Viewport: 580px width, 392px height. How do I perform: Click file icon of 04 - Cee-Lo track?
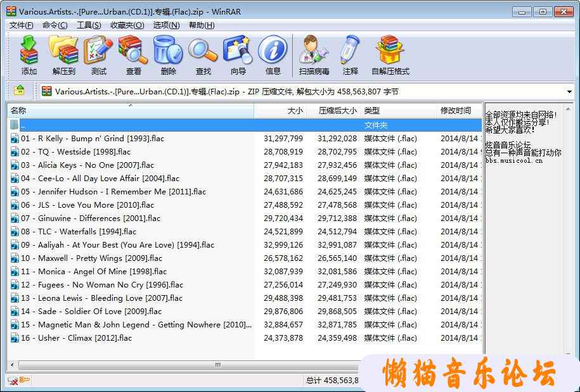click(15, 179)
